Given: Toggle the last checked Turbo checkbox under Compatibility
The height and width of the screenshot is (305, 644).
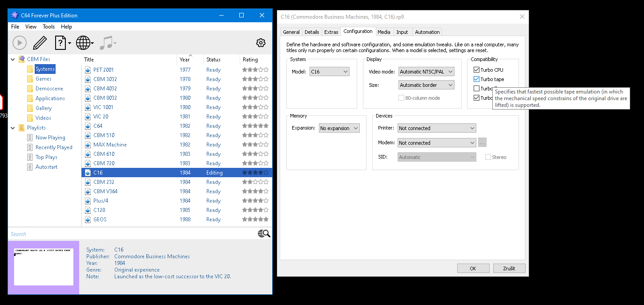Looking at the screenshot, I should click(477, 98).
